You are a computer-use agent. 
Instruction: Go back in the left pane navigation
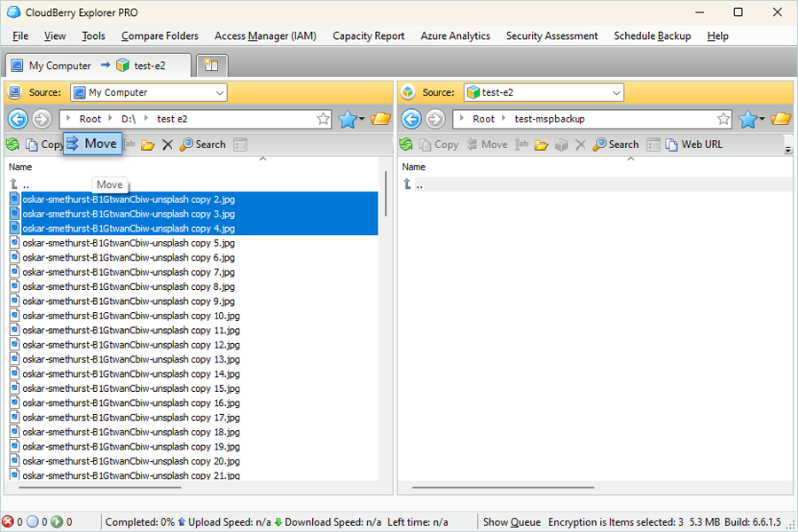click(x=18, y=119)
